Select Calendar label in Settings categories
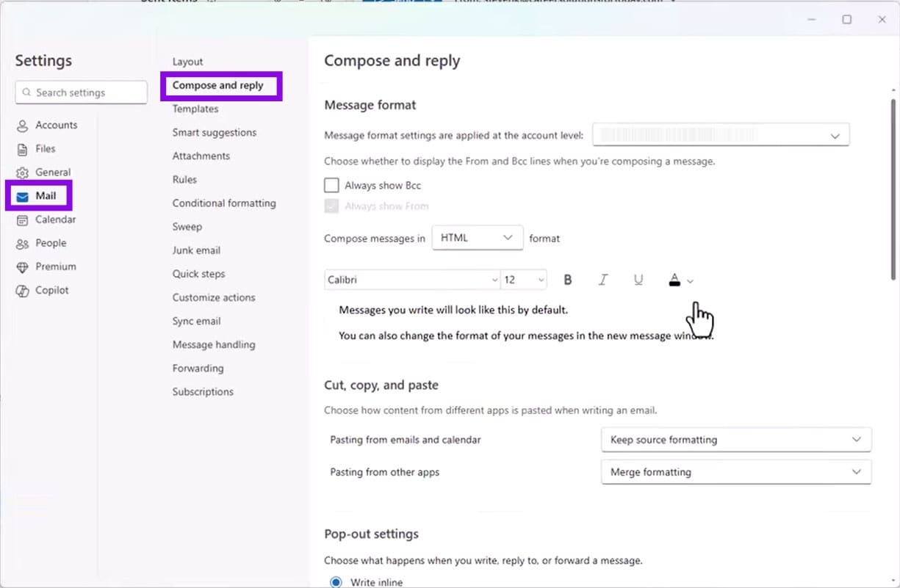900x588 pixels. click(56, 219)
